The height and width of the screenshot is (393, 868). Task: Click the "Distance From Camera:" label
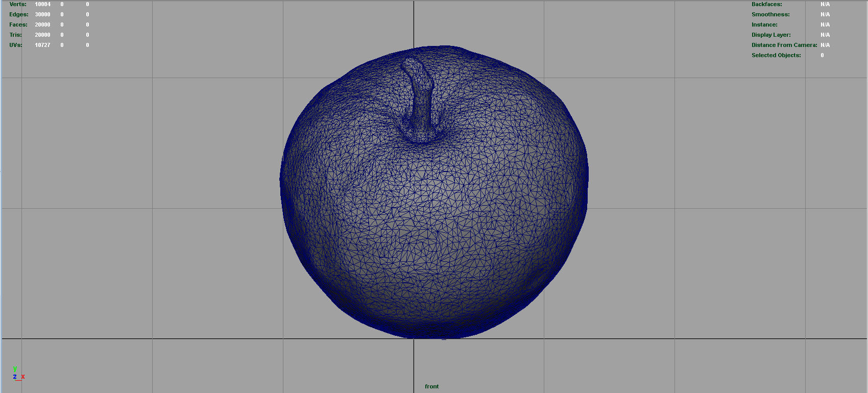click(x=784, y=45)
